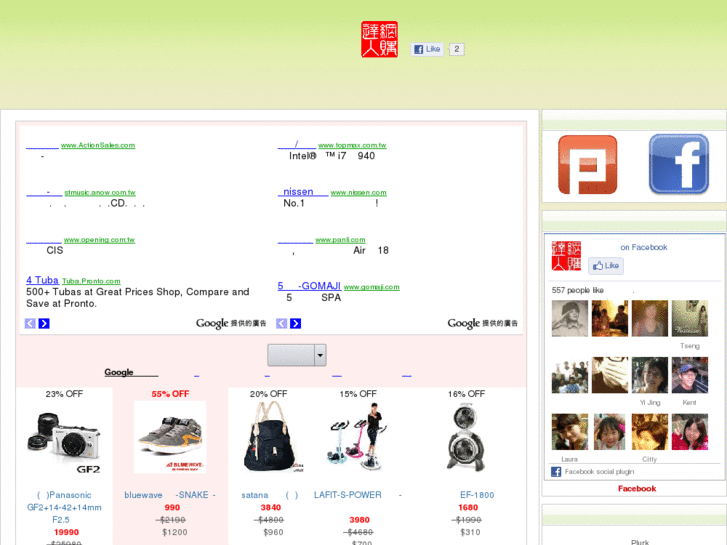Open the 'on Facebook' link
727x545 pixels.
pos(644,247)
